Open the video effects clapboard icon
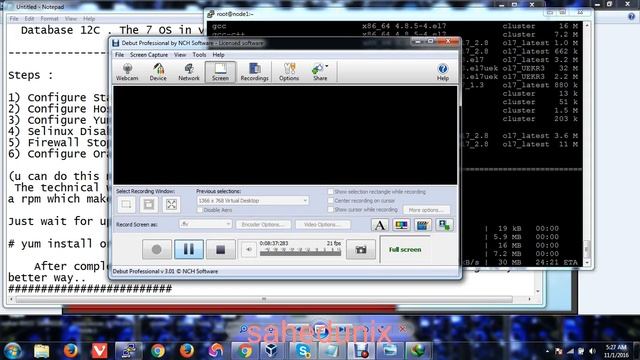 [423, 225]
